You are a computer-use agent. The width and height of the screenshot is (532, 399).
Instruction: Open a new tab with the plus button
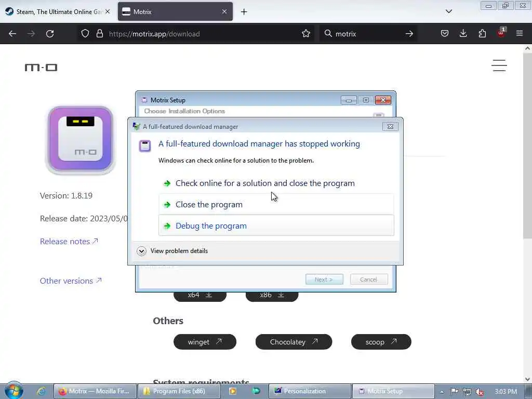pos(244,12)
